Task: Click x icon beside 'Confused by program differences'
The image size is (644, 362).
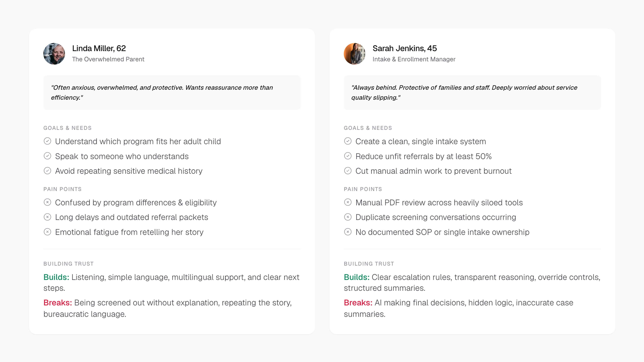Action: (x=47, y=202)
